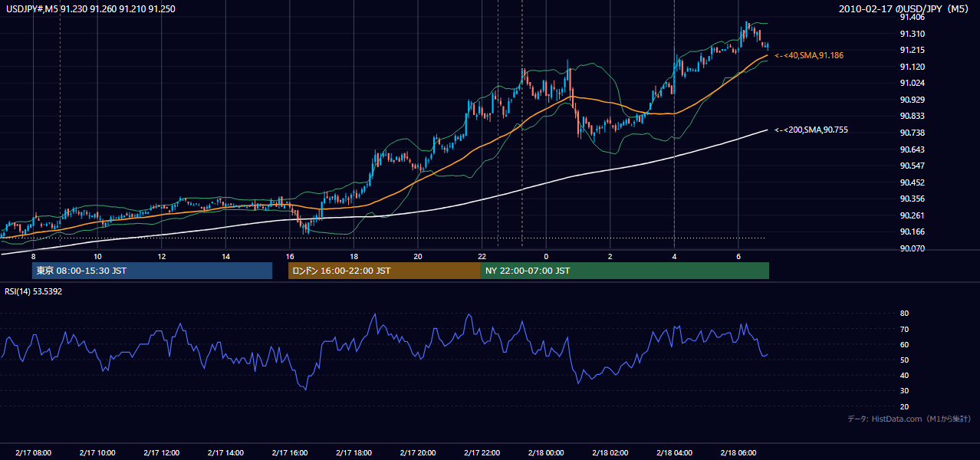Click the 91.024 price axis label
The width and height of the screenshot is (980, 460).
click(913, 83)
